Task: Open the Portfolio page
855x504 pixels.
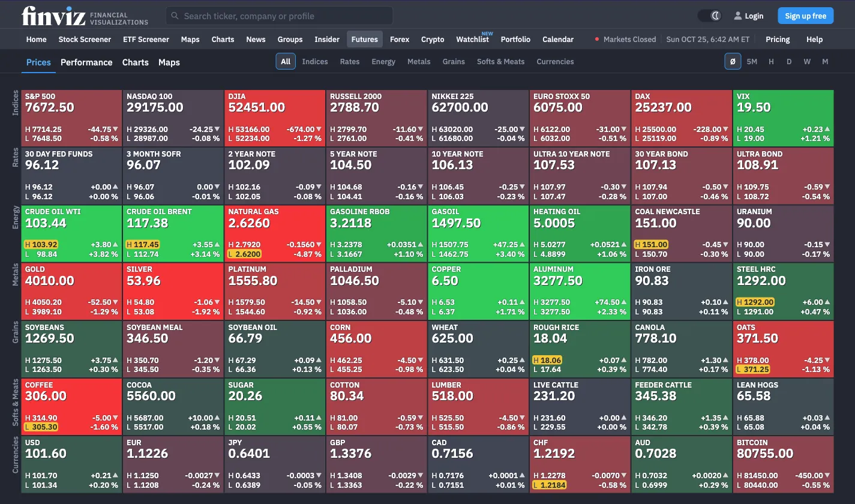Action: point(515,40)
